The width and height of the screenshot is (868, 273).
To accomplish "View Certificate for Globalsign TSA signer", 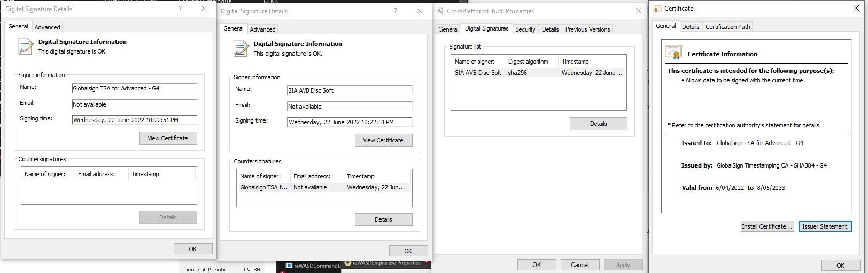I will [x=168, y=138].
